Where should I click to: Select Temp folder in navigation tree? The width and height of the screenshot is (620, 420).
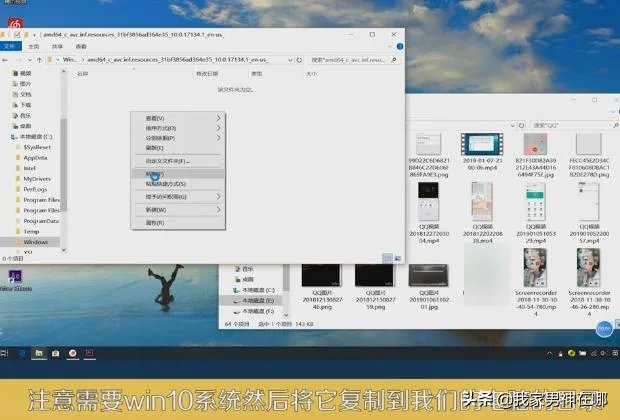31,231
